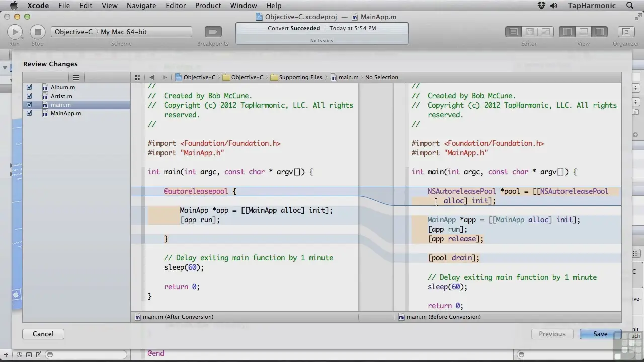The image size is (644, 362).
Task: Open the Product menu
Action: [208, 6]
